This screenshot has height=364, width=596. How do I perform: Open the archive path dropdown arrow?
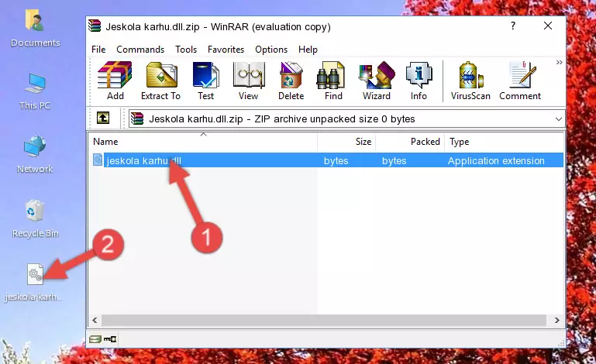(558, 119)
